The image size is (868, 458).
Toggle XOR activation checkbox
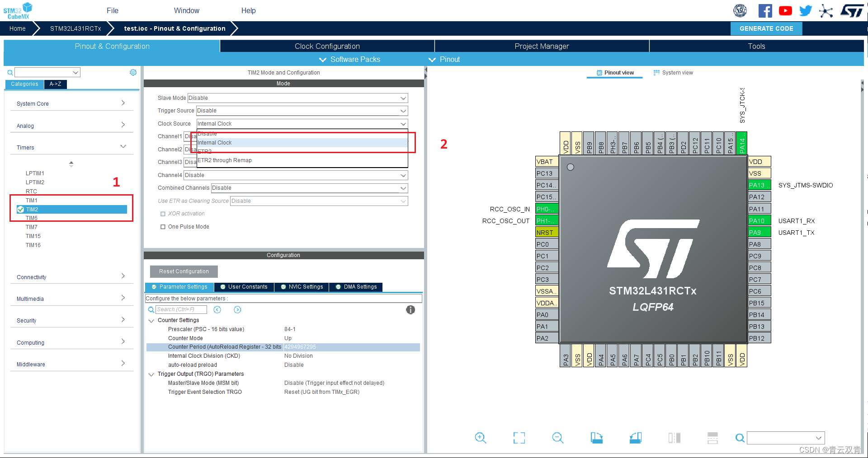[163, 214]
